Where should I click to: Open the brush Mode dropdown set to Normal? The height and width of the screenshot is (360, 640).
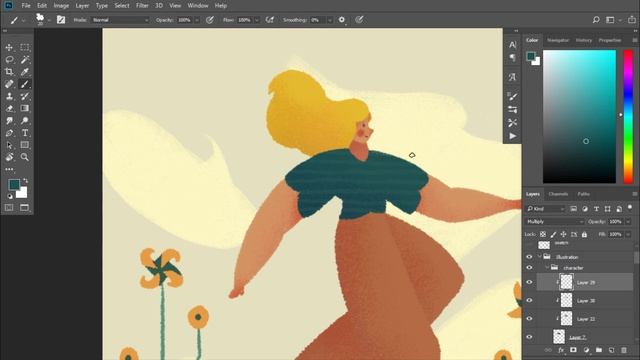[x=120, y=20]
